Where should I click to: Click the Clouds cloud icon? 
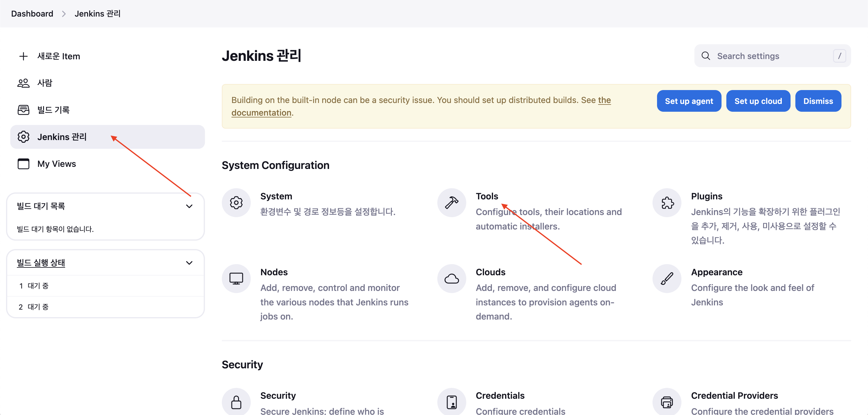[x=451, y=279]
